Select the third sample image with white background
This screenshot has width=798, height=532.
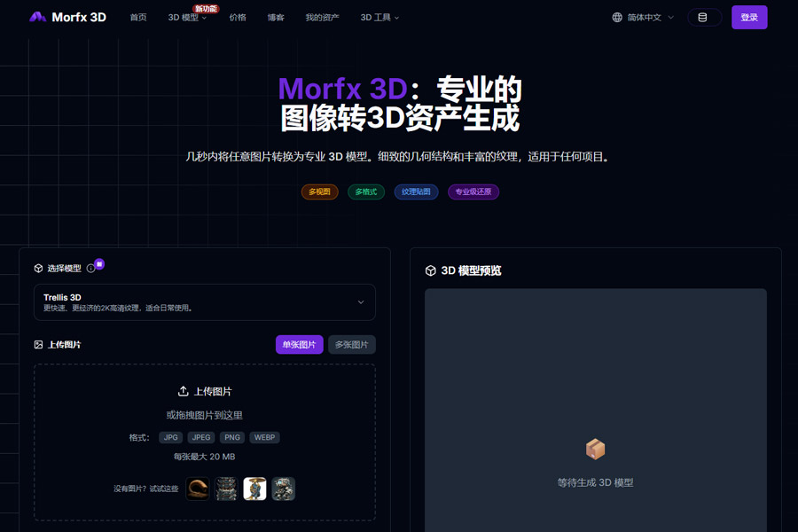coord(254,489)
